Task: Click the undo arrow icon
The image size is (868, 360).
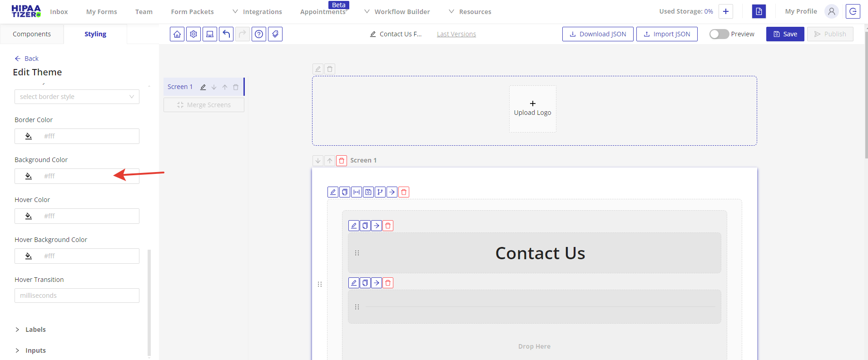Action: [226, 34]
